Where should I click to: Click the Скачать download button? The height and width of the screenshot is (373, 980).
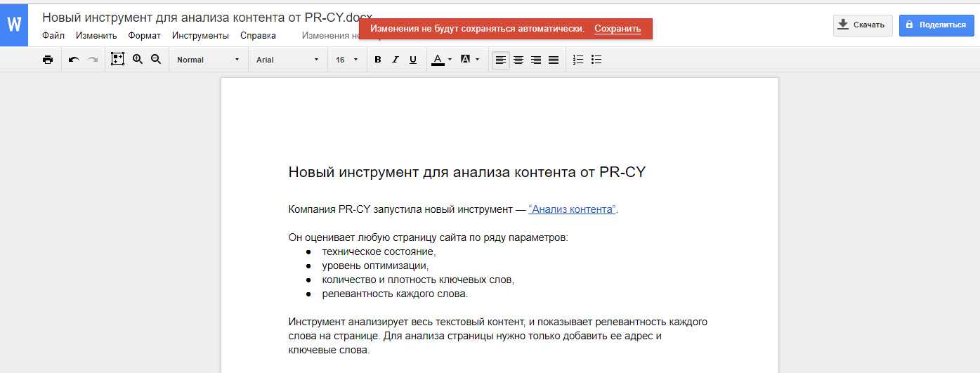(x=862, y=25)
